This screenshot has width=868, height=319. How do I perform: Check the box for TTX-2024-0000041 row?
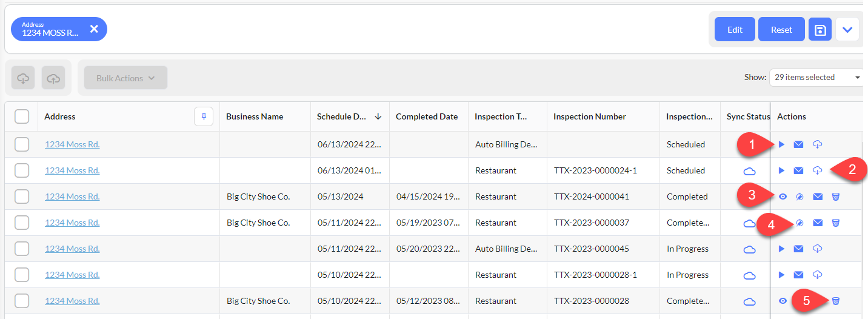point(22,196)
